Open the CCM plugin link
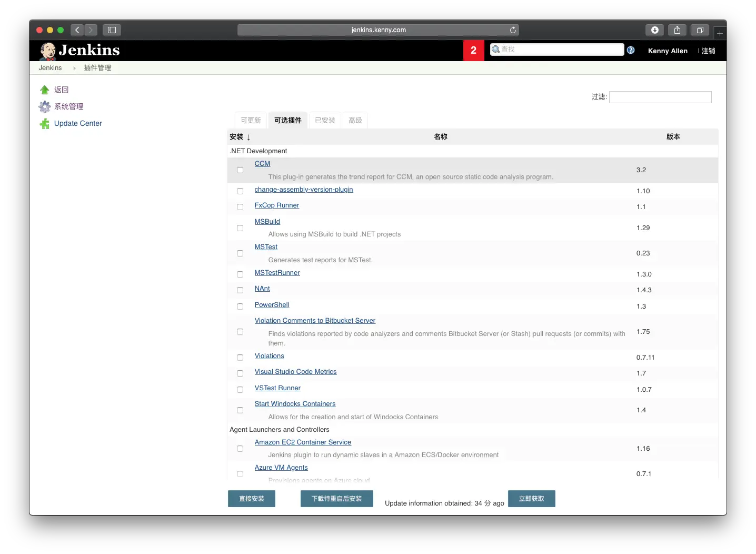The image size is (756, 554). point(262,164)
